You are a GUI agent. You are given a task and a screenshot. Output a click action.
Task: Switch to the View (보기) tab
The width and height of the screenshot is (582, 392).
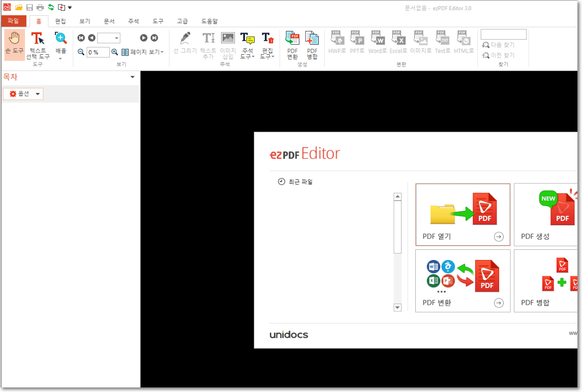84,21
